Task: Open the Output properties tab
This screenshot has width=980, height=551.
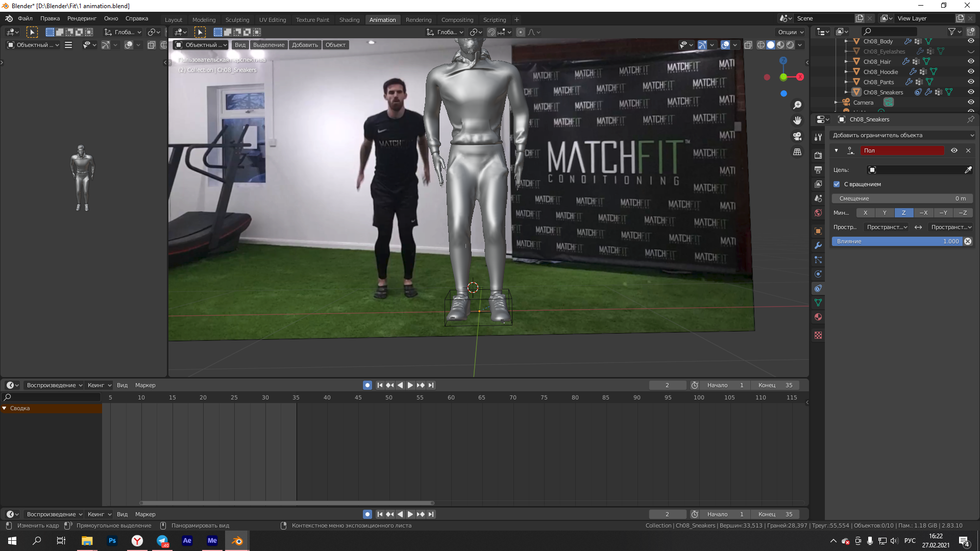Action: (x=818, y=169)
